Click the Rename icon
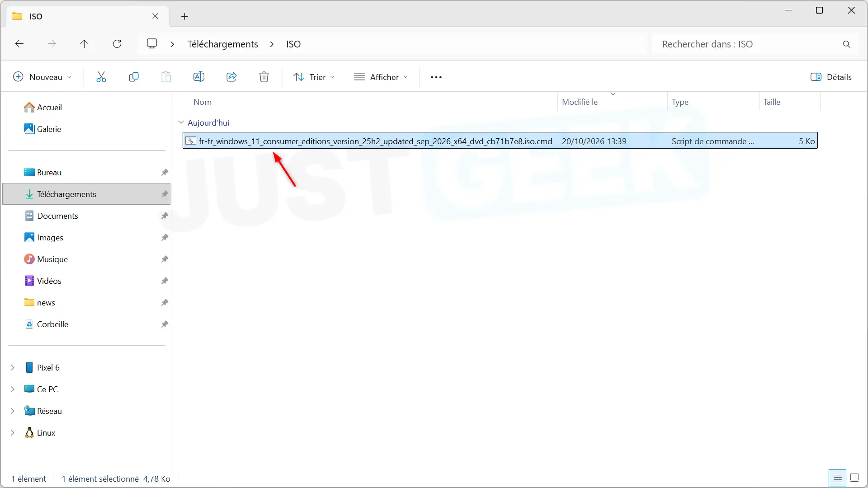 pos(199,77)
